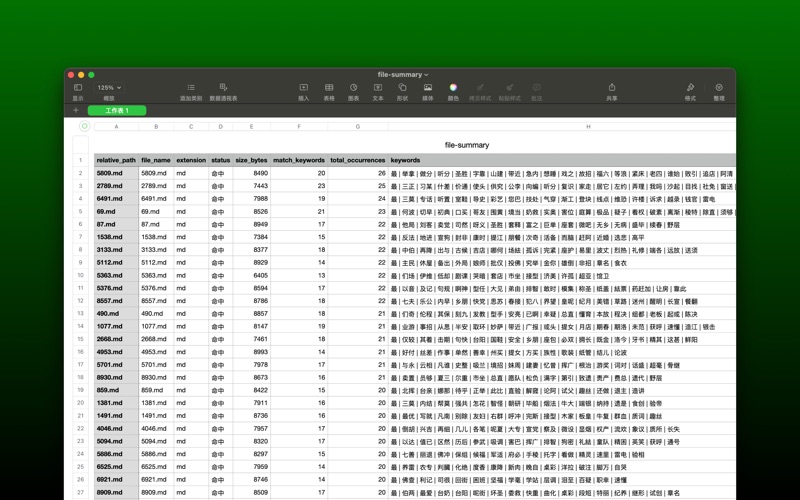Click the 批注 comment icon

(x=536, y=88)
